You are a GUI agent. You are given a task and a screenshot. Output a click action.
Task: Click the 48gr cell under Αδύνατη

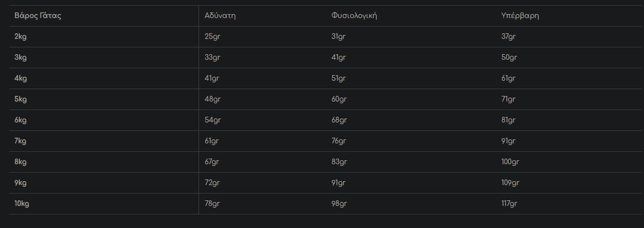click(213, 99)
